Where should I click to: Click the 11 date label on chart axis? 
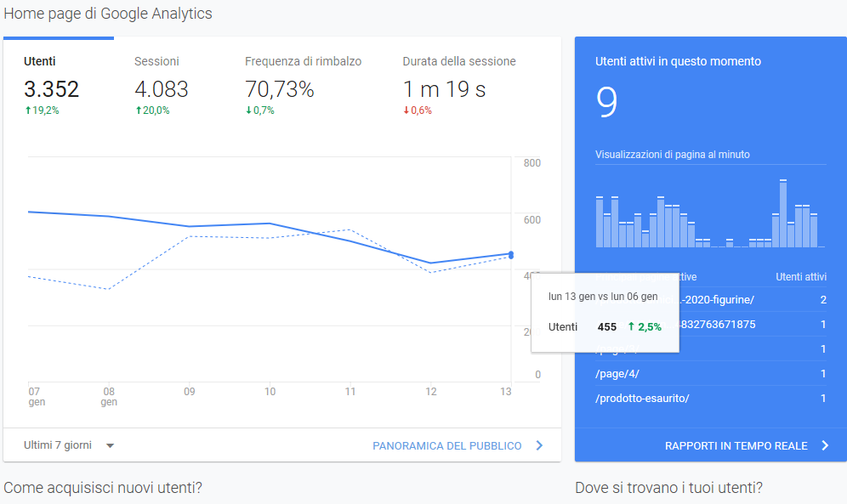point(350,391)
